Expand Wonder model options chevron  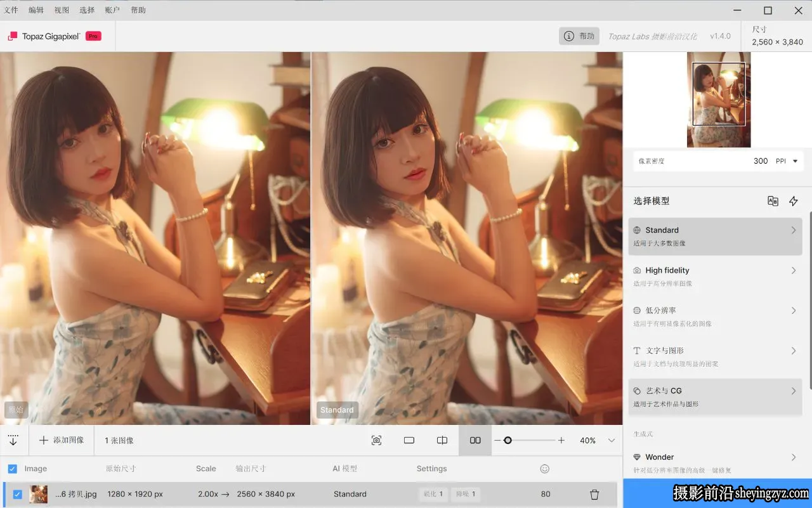coord(793,457)
